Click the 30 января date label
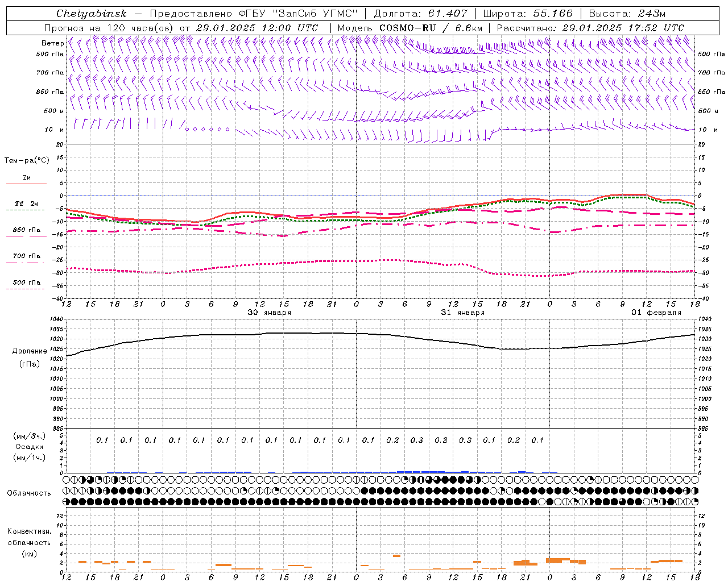 [270, 313]
